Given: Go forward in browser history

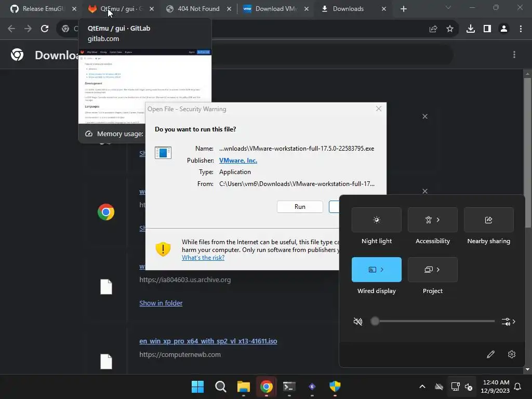Looking at the screenshot, I should click(28, 29).
